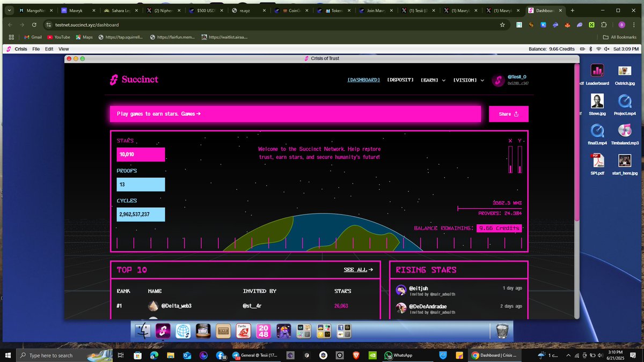
Task: Click the Succinct logo on dashboard
Action: coord(134,80)
